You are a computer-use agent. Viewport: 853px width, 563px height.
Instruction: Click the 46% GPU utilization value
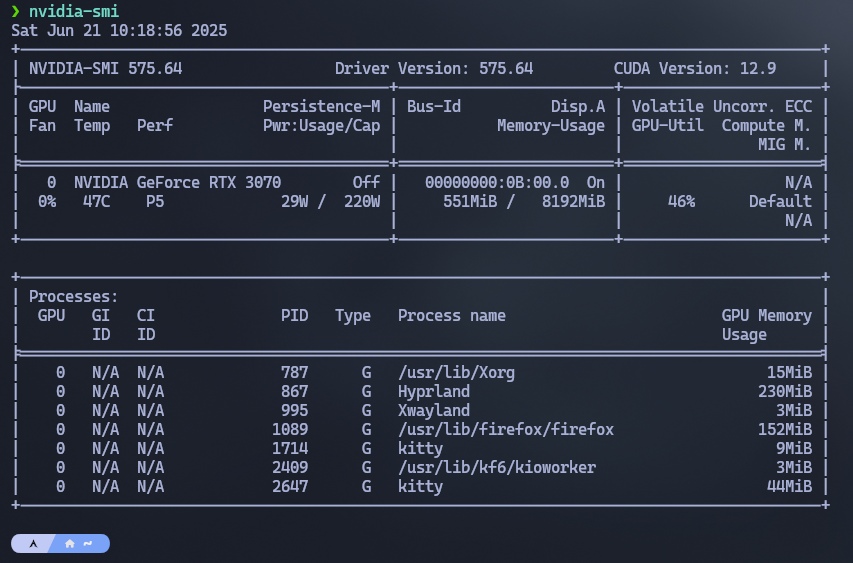[681, 202]
